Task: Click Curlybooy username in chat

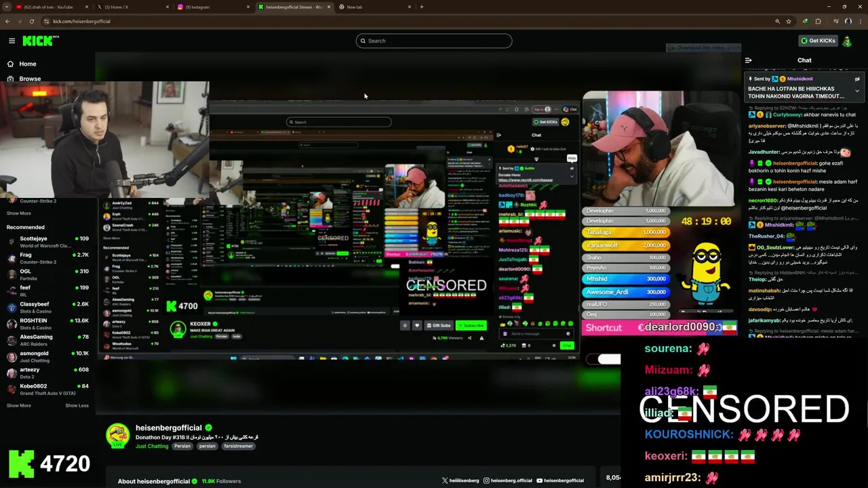Action: click(787, 115)
